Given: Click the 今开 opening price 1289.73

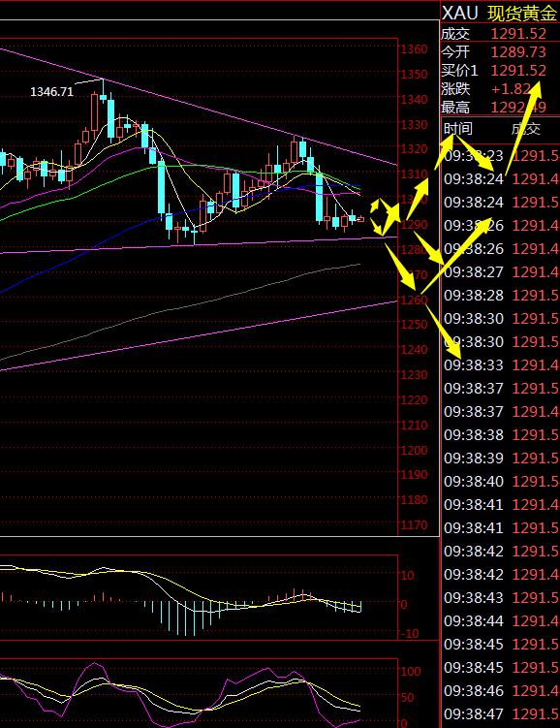Looking at the screenshot, I should pos(518,52).
